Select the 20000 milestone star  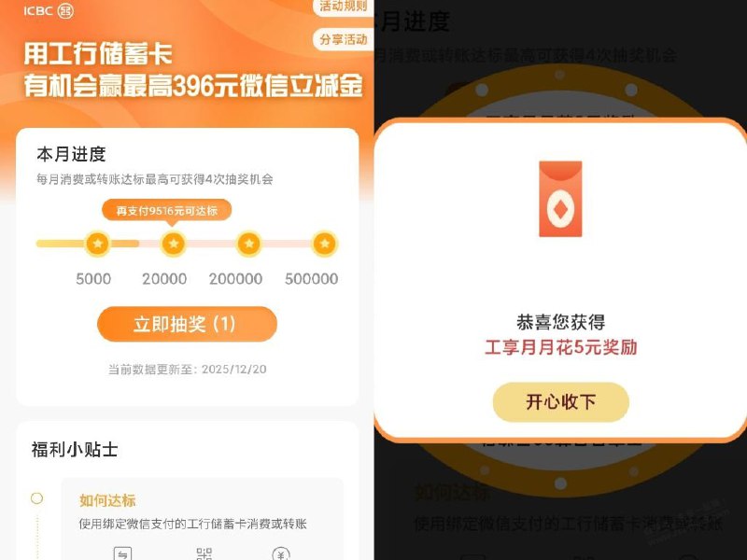pyautogui.click(x=173, y=244)
